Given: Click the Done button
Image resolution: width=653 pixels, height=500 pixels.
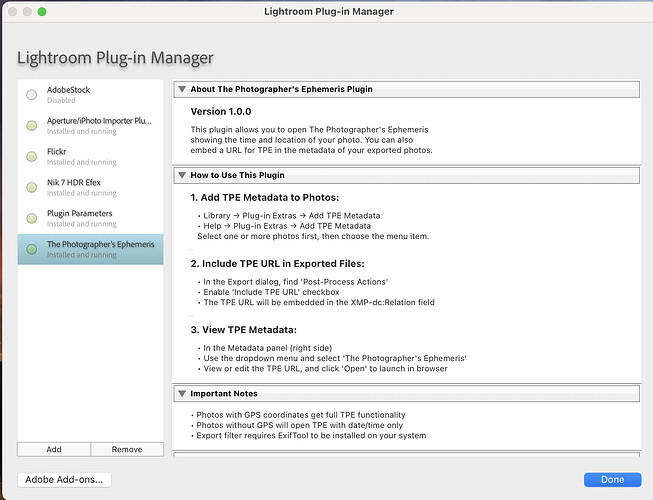Looking at the screenshot, I should coord(612,480).
